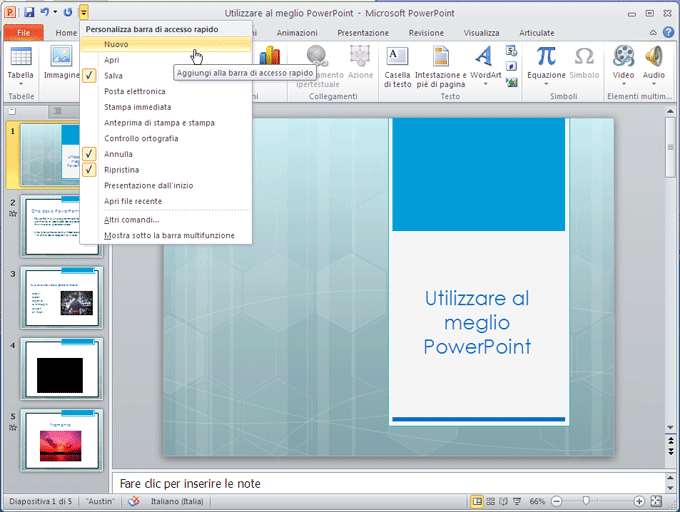Open the Undo history dropdown arrow
The height and width of the screenshot is (512, 680).
55,12
